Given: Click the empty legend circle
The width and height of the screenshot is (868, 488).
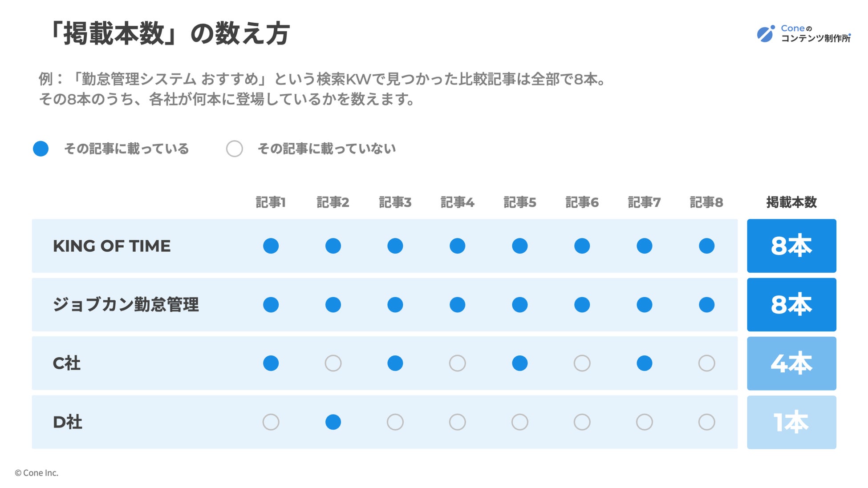Looking at the screenshot, I should pos(235,149).
